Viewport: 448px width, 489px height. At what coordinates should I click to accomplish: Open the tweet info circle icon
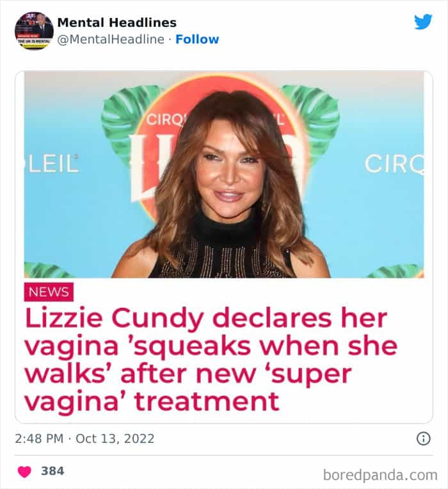pyautogui.click(x=423, y=438)
